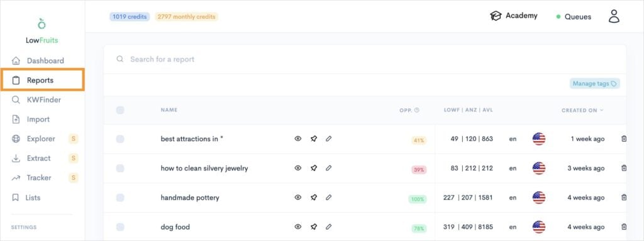The image size is (644, 241).
Task: Edit the 'handmade pottery' report name
Action: click(328, 198)
